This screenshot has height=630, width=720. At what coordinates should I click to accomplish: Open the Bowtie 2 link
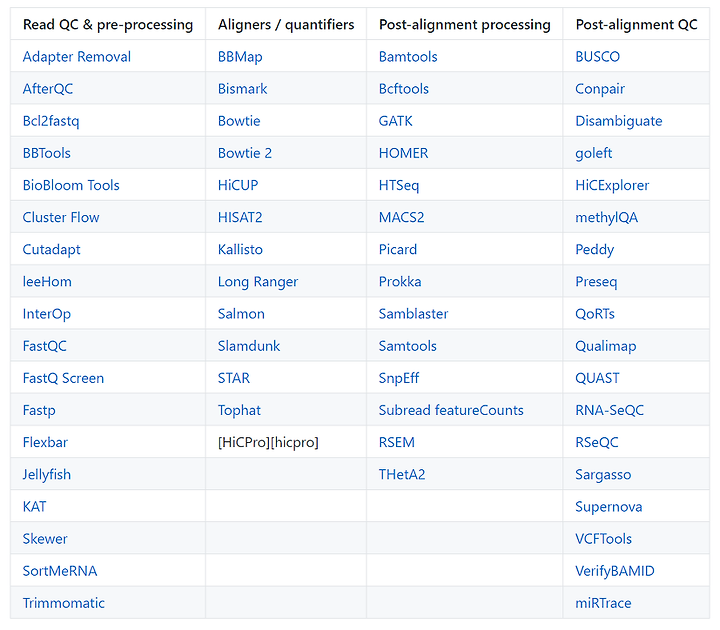245,153
